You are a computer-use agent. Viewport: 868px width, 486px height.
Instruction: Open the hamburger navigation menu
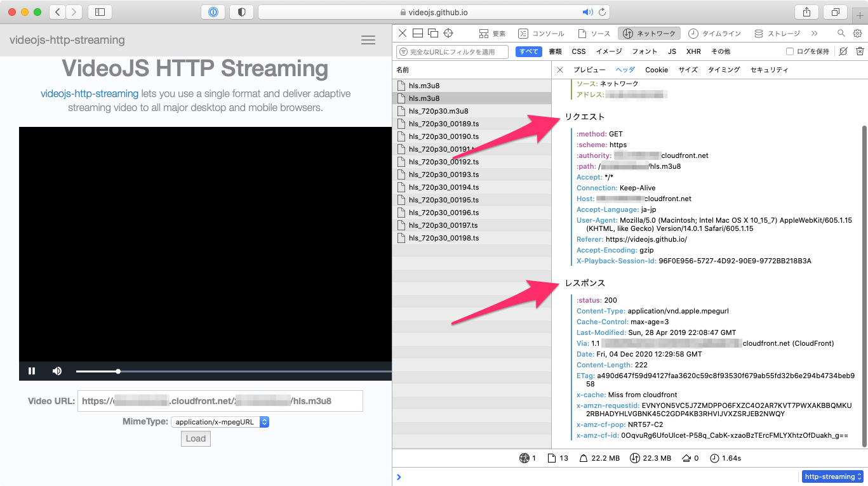[368, 40]
